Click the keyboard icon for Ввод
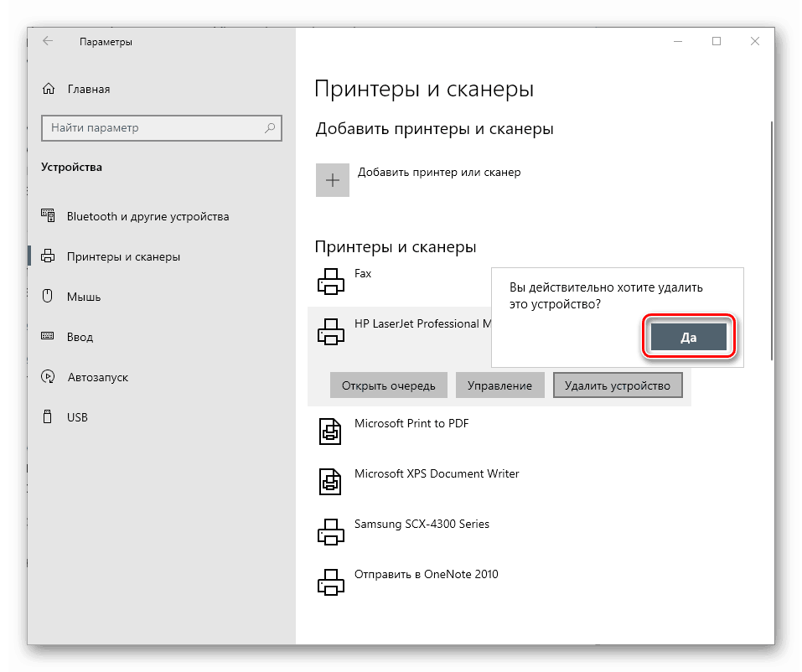 (x=48, y=336)
